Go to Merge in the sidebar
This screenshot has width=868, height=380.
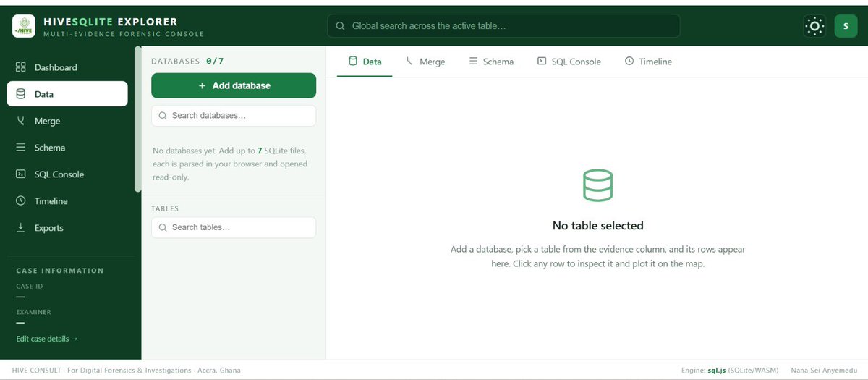pyautogui.click(x=67, y=121)
